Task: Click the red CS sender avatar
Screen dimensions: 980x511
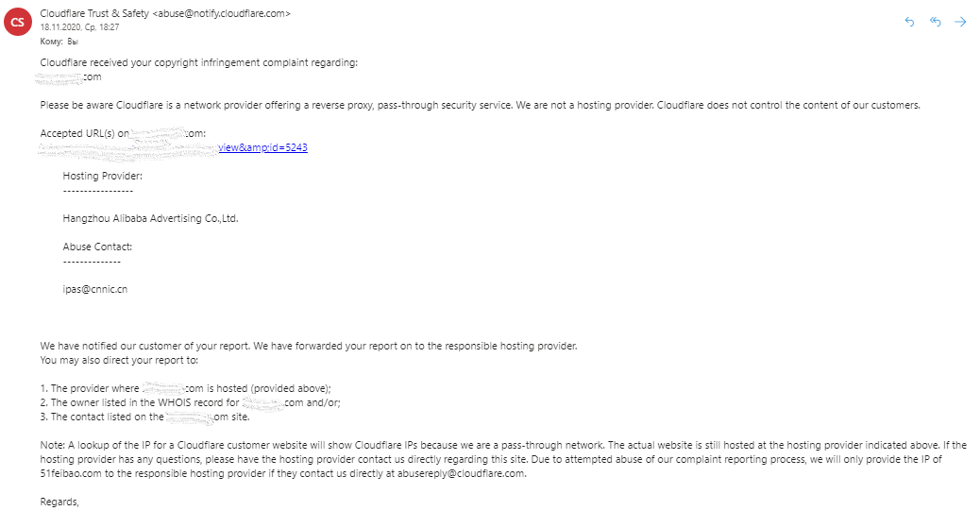Action: point(18,22)
